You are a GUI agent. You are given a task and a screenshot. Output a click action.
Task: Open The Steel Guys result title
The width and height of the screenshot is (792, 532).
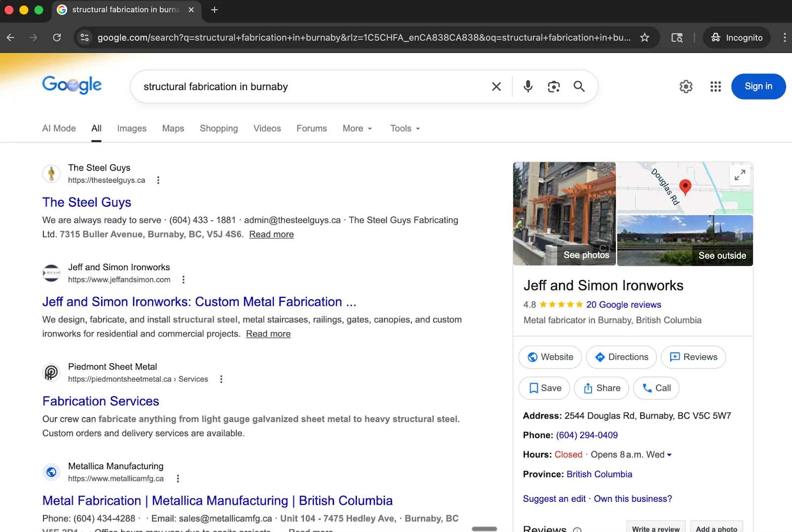tap(87, 202)
